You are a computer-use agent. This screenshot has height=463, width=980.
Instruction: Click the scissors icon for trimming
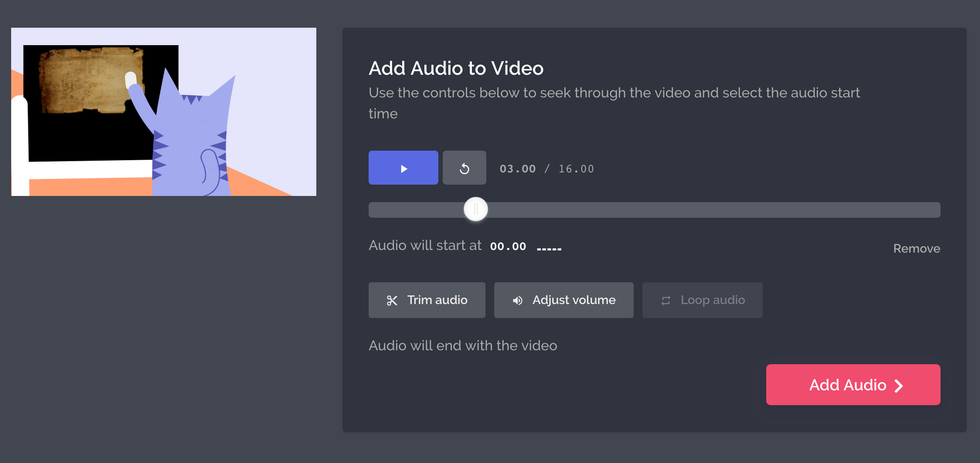pyautogui.click(x=392, y=300)
